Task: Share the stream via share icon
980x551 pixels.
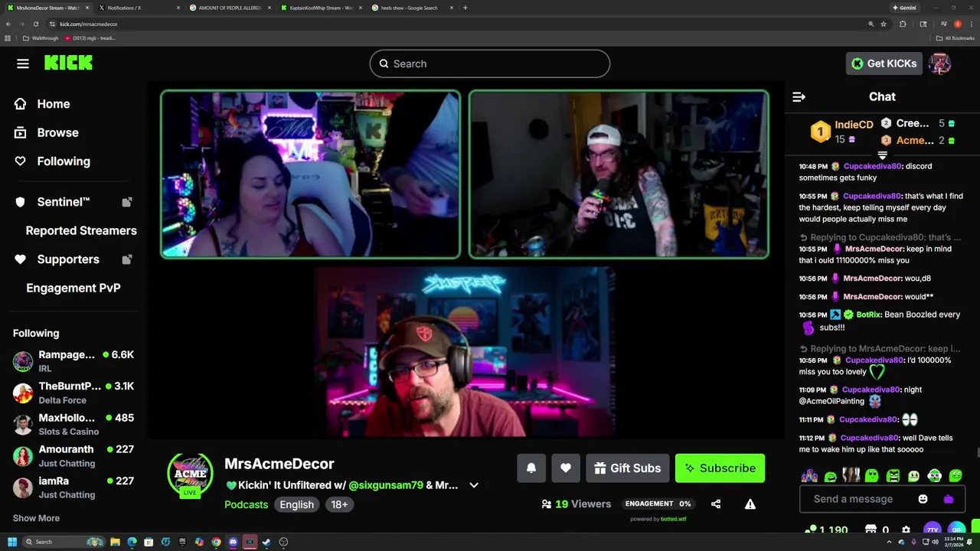Action: click(716, 504)
